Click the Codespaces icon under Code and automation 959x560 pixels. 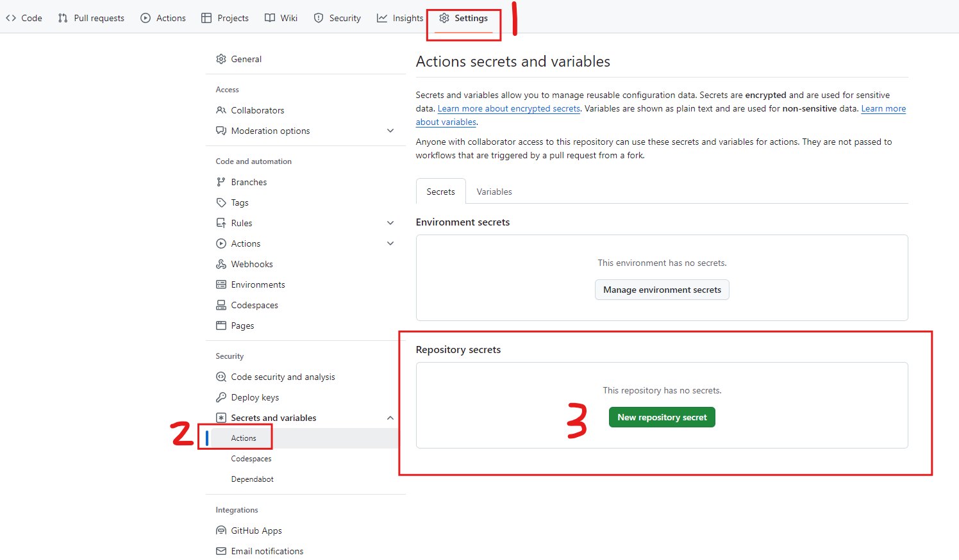click(x=221, y=305)
